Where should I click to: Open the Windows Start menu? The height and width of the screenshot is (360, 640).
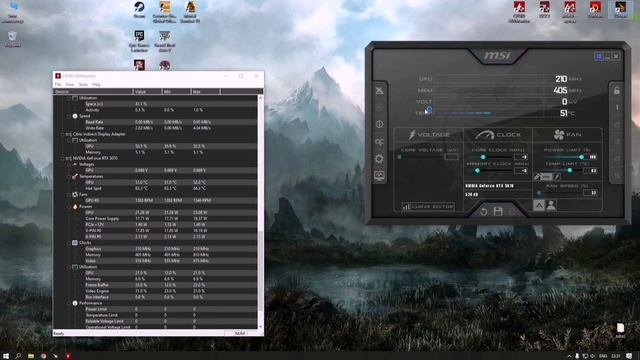point(6,356)
